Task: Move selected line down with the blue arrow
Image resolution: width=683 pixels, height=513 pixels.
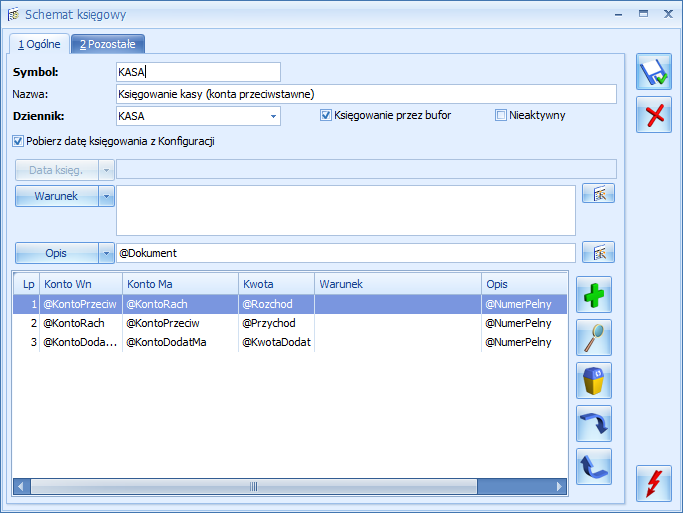Action: (594, 424)
